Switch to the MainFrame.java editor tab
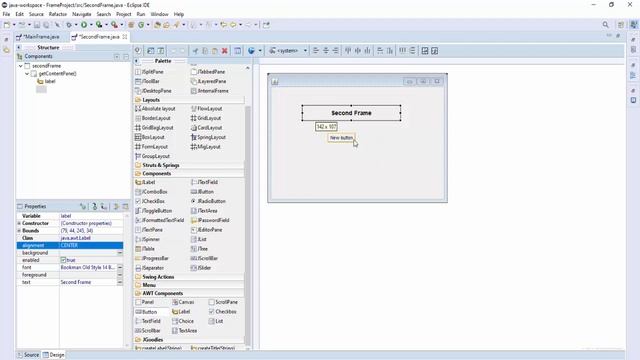Viewport: 640px width, 360px height. point(38,37)
